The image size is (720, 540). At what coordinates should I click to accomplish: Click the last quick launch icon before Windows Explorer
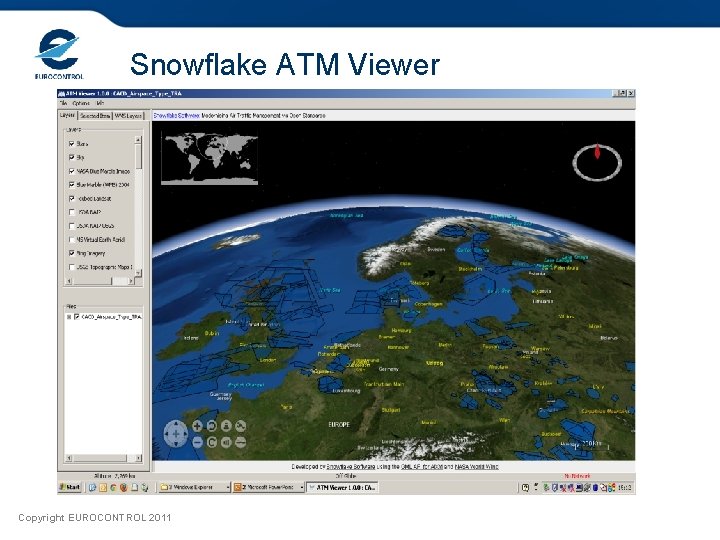tap(145, 488)
